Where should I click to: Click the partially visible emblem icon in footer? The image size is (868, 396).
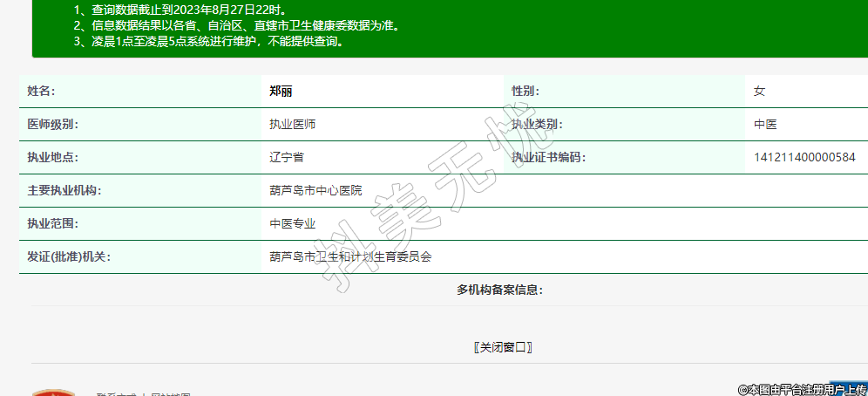pos(53,393)
